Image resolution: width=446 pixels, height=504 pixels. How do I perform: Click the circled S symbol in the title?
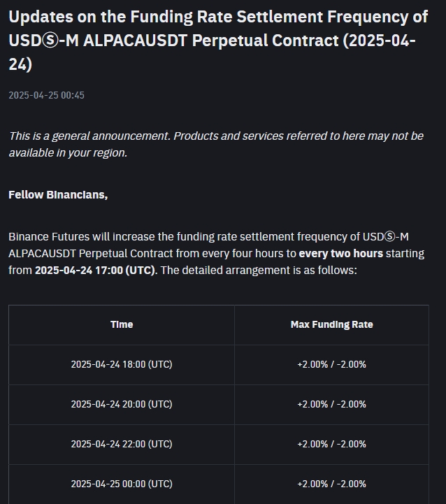click(51, 41)
